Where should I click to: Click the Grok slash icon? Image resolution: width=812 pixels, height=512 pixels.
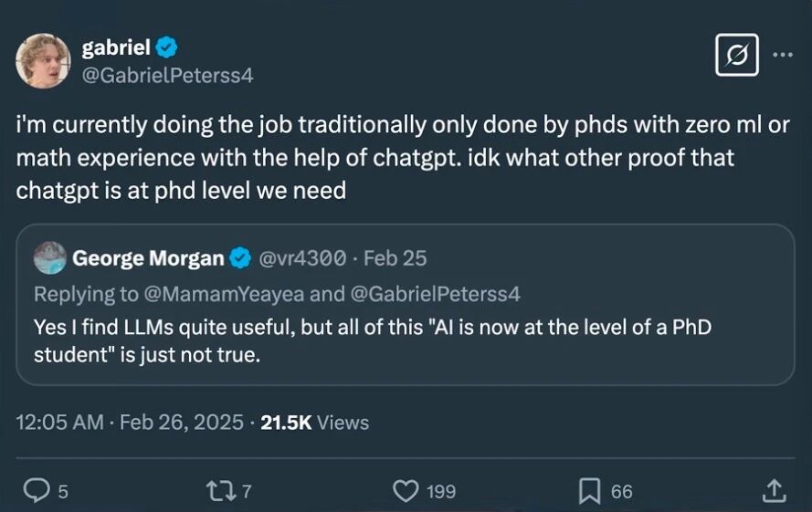736,55
